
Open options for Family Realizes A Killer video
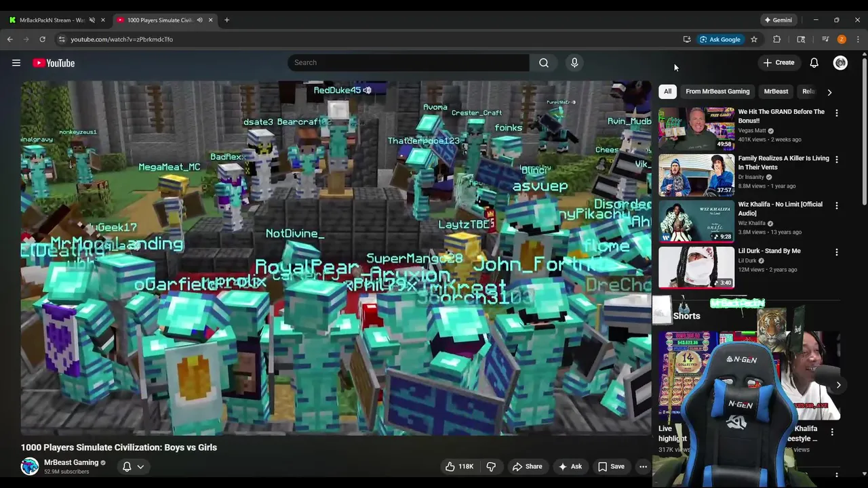836,159
